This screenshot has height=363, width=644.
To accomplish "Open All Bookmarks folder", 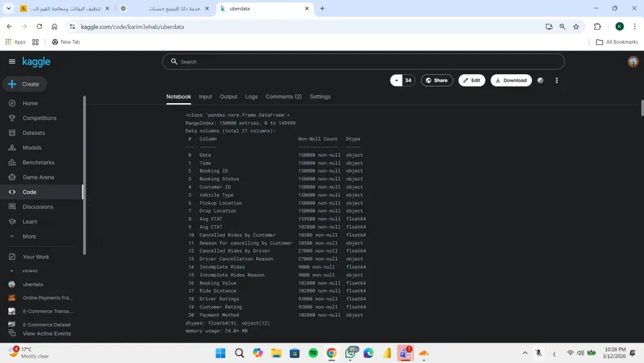I will [617, 42].
